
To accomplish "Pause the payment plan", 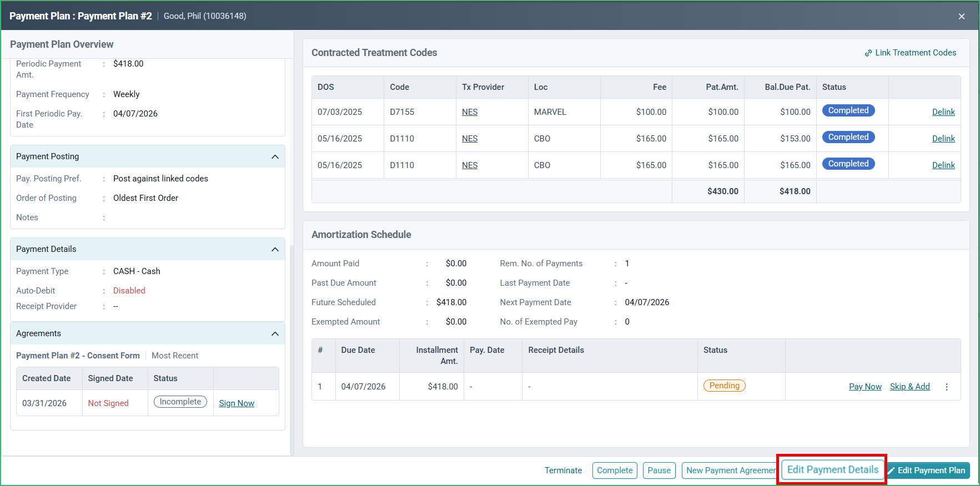I will point(659,470).
